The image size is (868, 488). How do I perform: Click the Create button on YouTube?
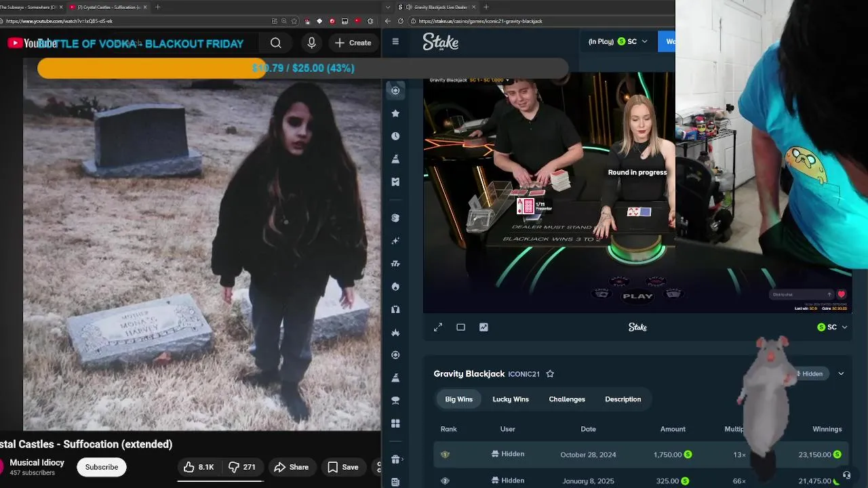pos(353,43)
